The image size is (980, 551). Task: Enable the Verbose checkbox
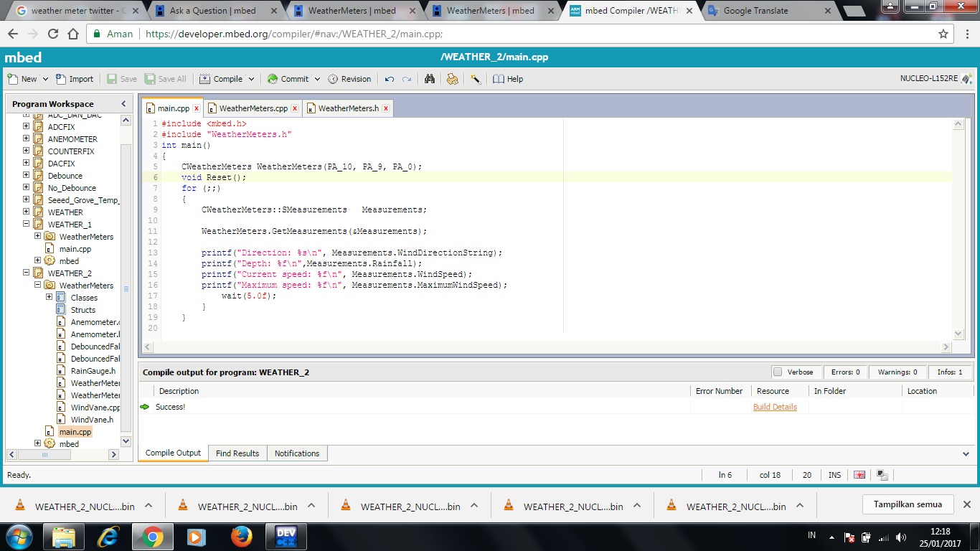coord(778,372)
